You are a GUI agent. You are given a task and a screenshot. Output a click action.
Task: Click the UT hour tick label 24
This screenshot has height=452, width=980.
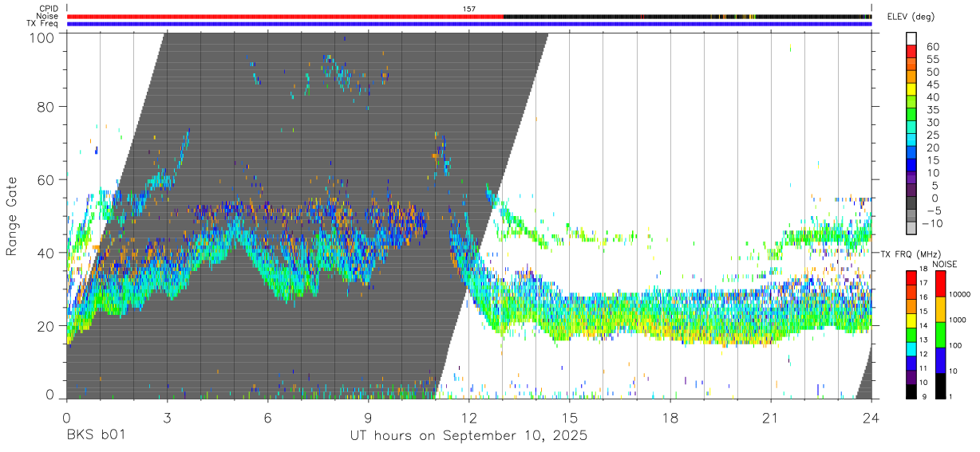coord(871,417)
